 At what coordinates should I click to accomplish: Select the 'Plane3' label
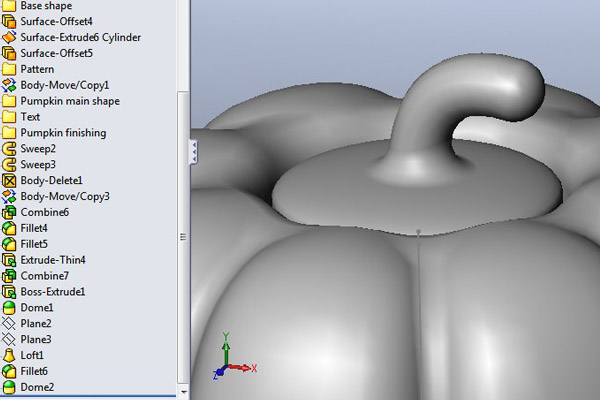[36, 339]
